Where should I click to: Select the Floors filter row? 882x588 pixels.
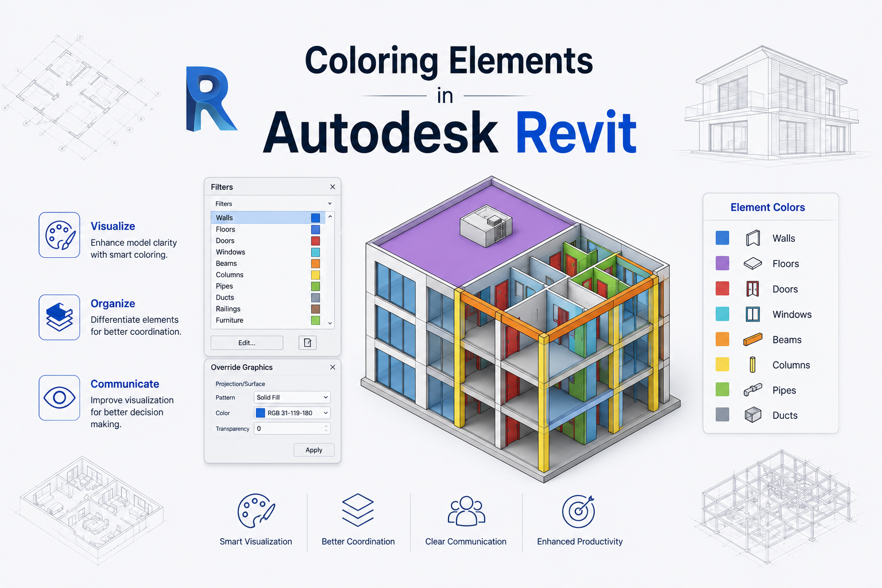click(x=268, y=229)
